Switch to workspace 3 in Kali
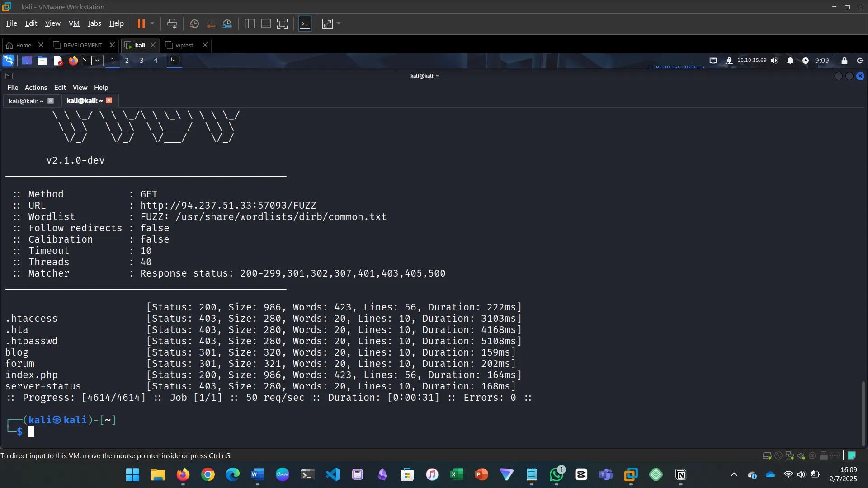Viewport: 868px width, 488px height. coord(141,60)
